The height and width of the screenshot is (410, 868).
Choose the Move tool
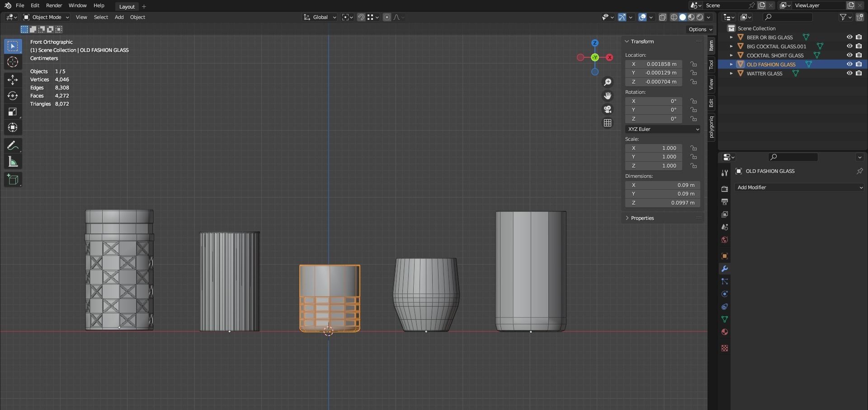[x=13, y=80]
